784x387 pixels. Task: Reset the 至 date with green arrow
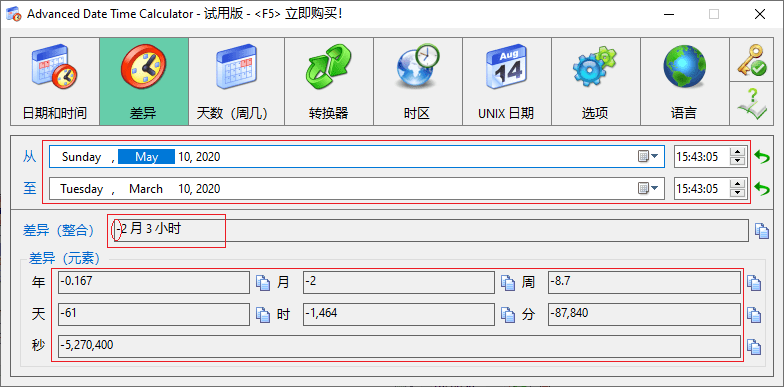point(762,189)
